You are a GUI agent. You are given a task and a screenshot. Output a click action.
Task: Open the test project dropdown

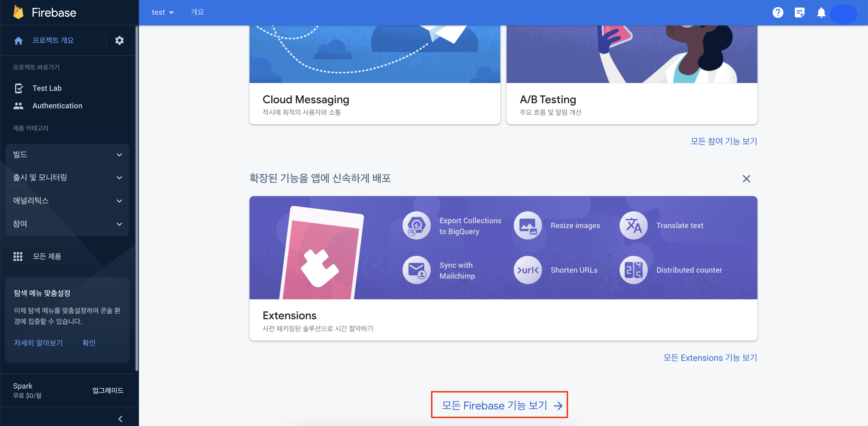[x=163, y=12]
